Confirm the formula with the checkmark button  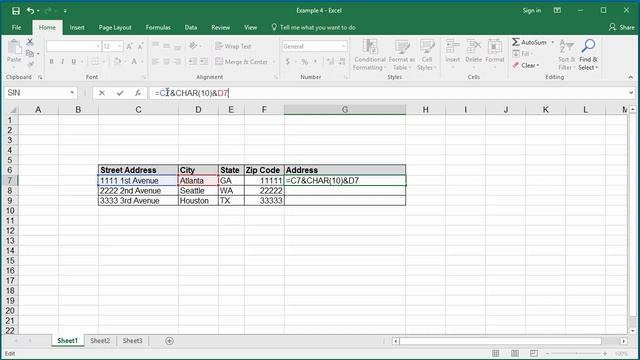pyautogui.click(x=120, y=93)
